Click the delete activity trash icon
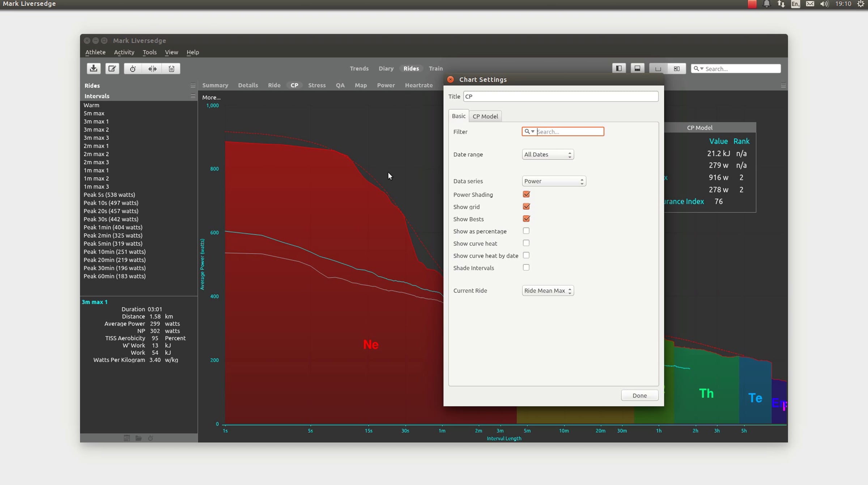This screenshot has height=485, width=868. [171, 68]
